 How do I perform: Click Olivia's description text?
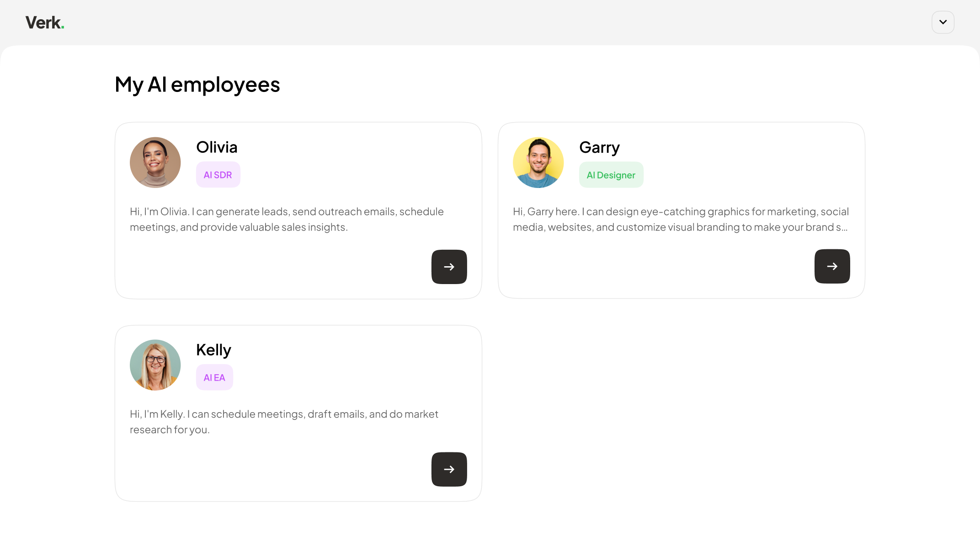[287, 220]
